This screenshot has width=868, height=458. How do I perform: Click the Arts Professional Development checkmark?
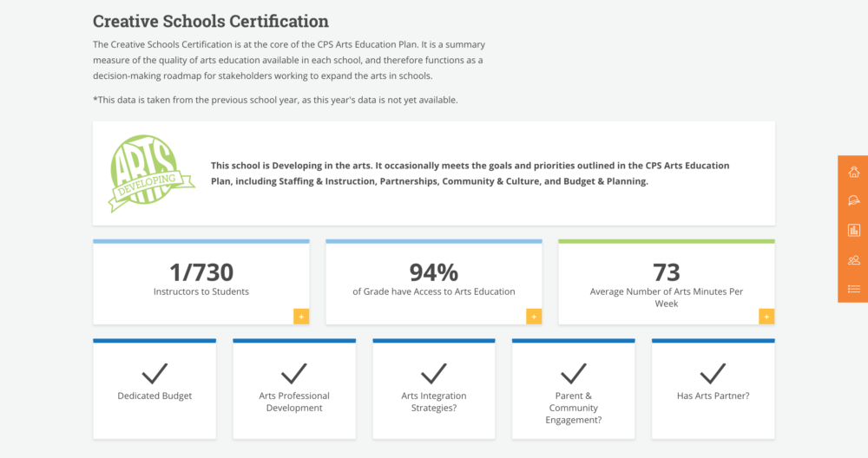click(x=294, y=373)
